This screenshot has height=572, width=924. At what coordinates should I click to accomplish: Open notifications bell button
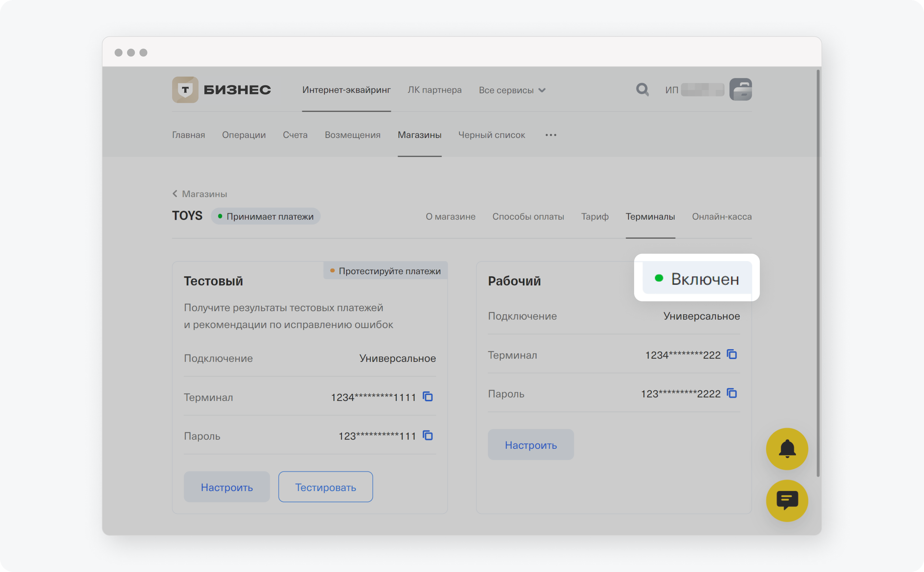click(787, 449)
